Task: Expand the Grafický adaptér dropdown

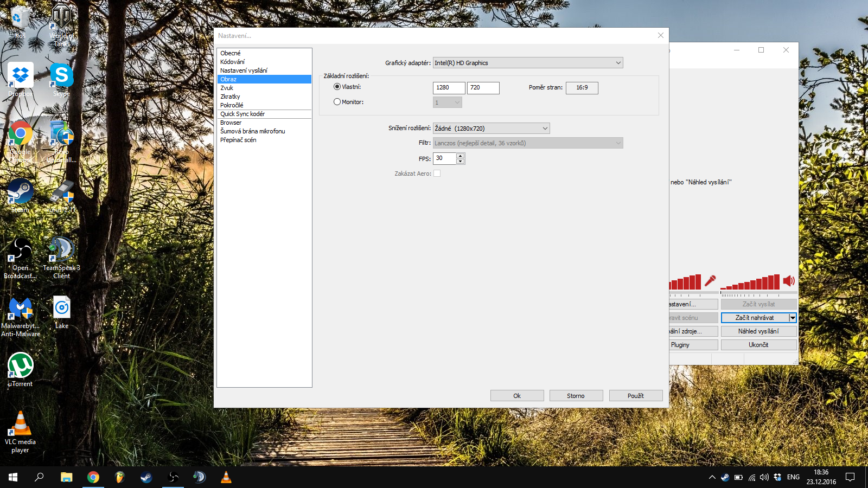Action: (x=618, y=63)
